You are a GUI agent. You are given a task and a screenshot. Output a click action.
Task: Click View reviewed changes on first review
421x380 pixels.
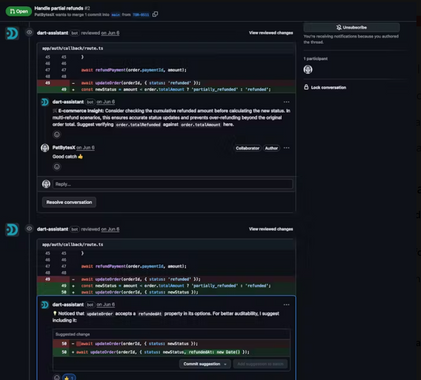tap(271, 33)
